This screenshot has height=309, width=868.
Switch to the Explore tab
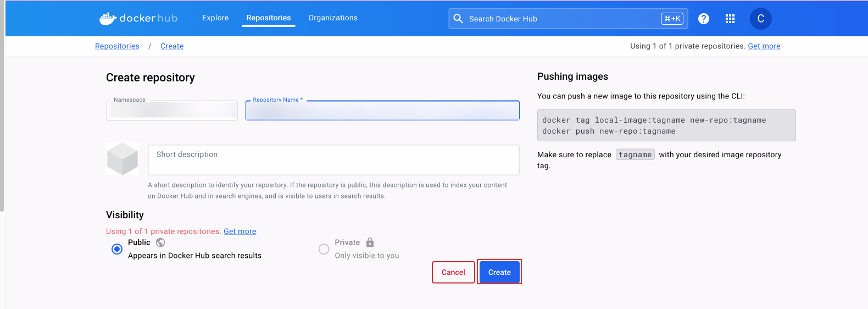(x=215, y=18)
